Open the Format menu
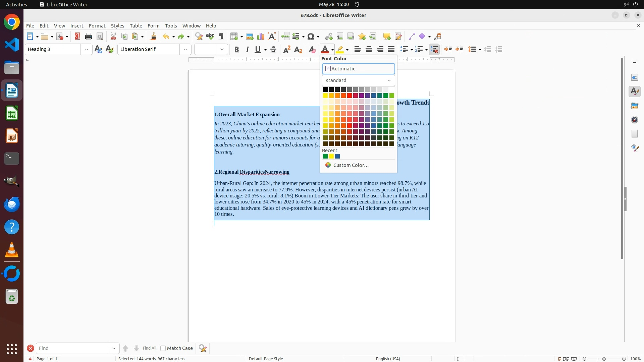644x362 pixels. pyautogui.click(x=97, y=26)
